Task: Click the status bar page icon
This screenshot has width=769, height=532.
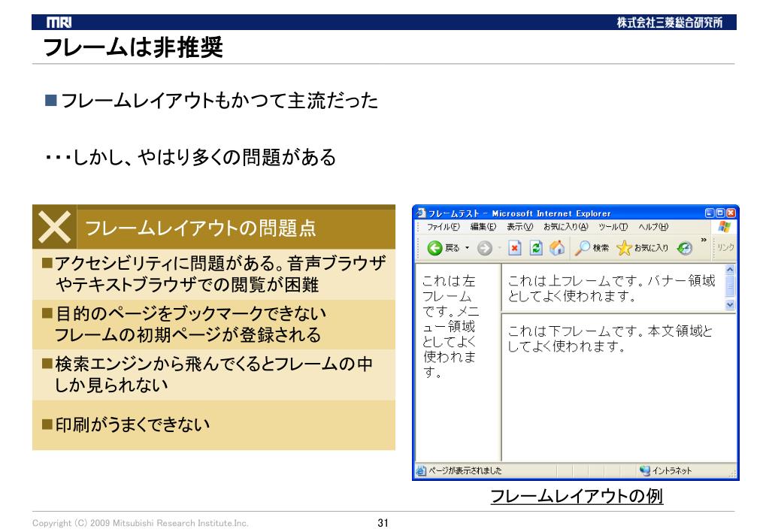Action: (421, 470)
